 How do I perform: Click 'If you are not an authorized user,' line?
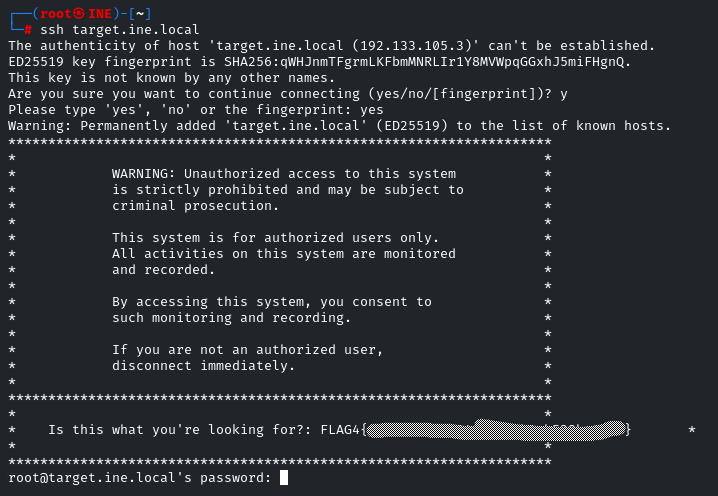(248, 350)
